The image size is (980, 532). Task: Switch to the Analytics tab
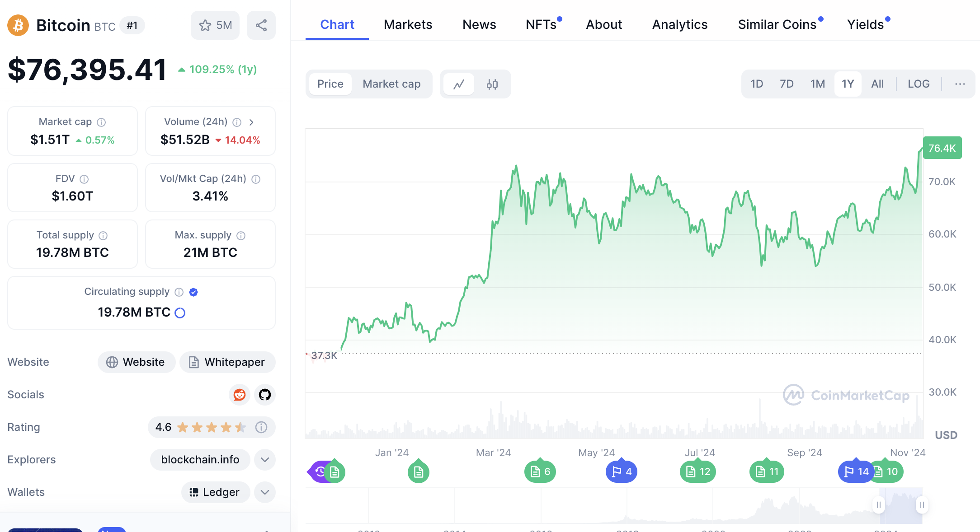point(679,24)
